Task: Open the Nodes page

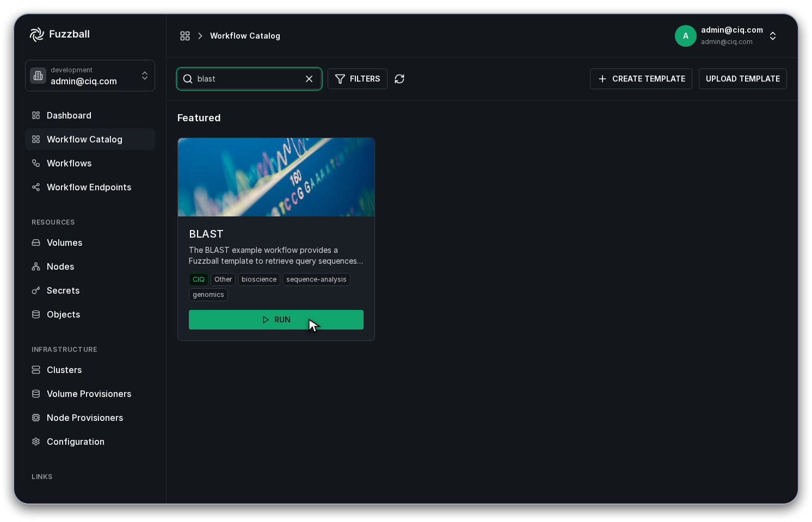Action: [x=90, y=266]
